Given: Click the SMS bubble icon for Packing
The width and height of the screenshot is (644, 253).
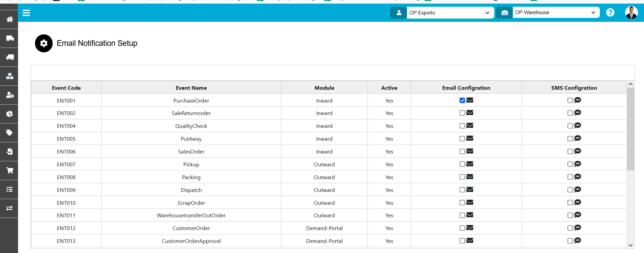Looking at the screenshot, I should (578, 177).
